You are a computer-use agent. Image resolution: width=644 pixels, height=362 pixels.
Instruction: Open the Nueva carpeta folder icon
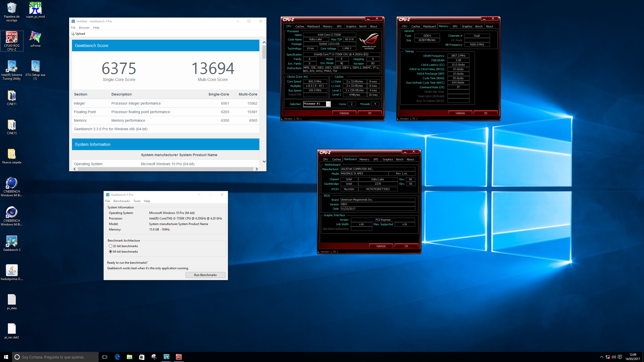coord(12,156)
